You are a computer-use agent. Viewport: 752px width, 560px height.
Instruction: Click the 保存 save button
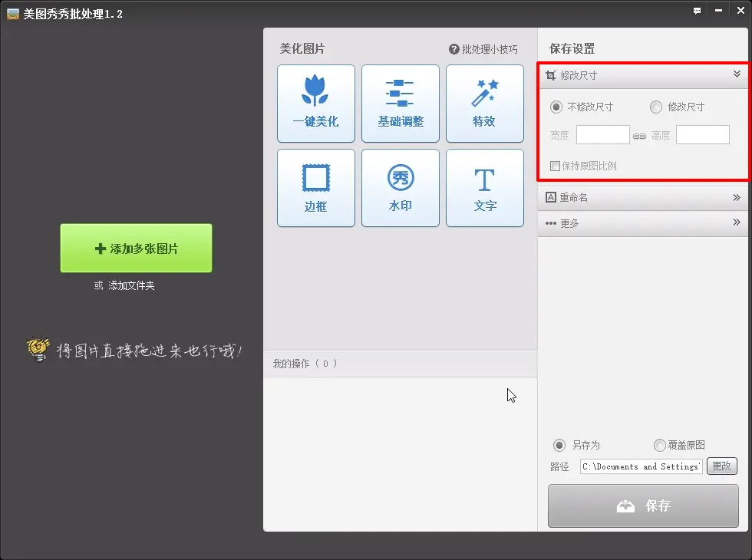(643, 506)
